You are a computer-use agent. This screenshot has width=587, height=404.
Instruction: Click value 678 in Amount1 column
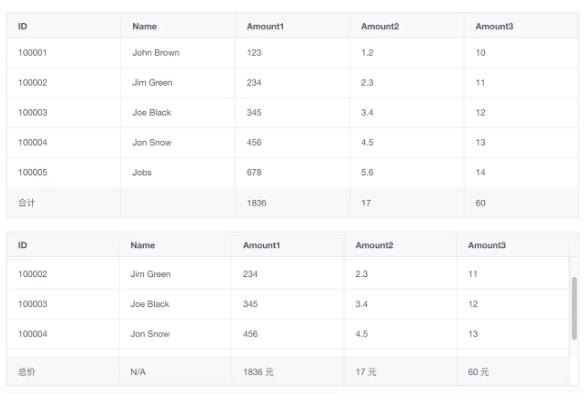254,173
